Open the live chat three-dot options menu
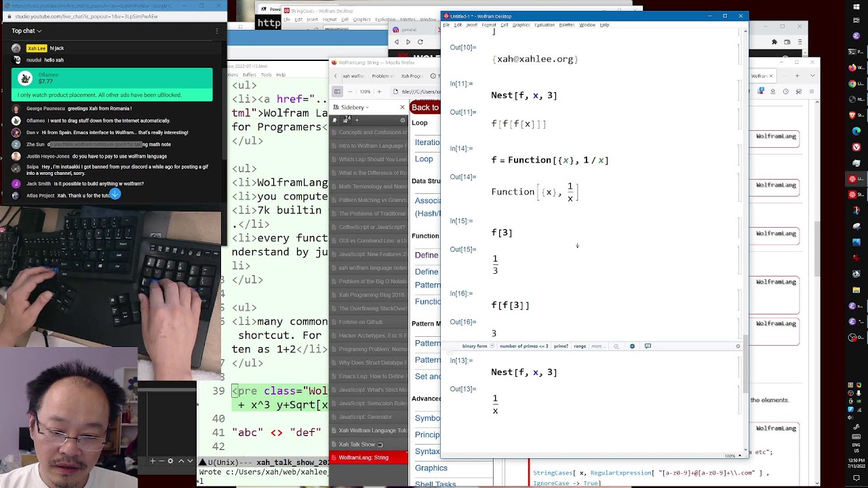Image resolution: width=868 pixels, height=488 pixels. (217, 30)
